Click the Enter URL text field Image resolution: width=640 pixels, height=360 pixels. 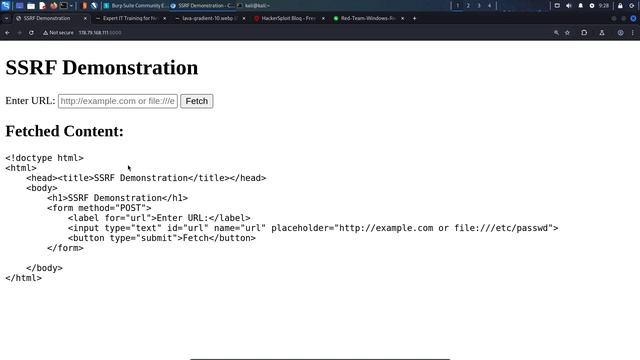tap(118, 101)
